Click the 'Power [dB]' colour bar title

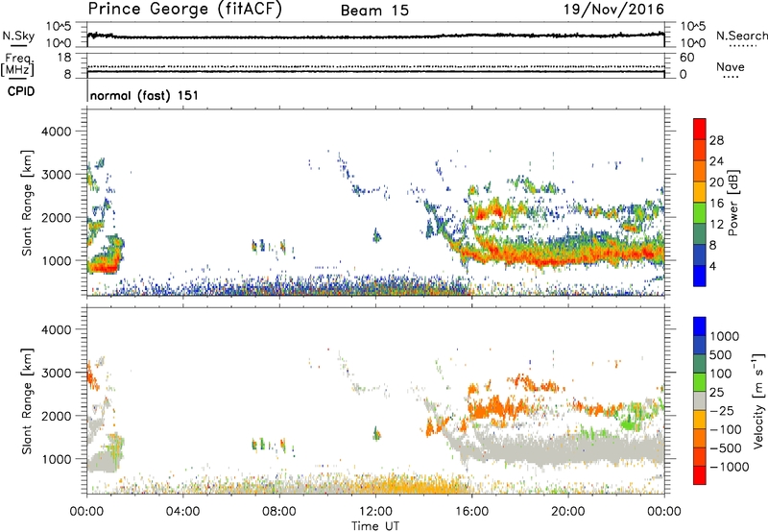[732, 203]
